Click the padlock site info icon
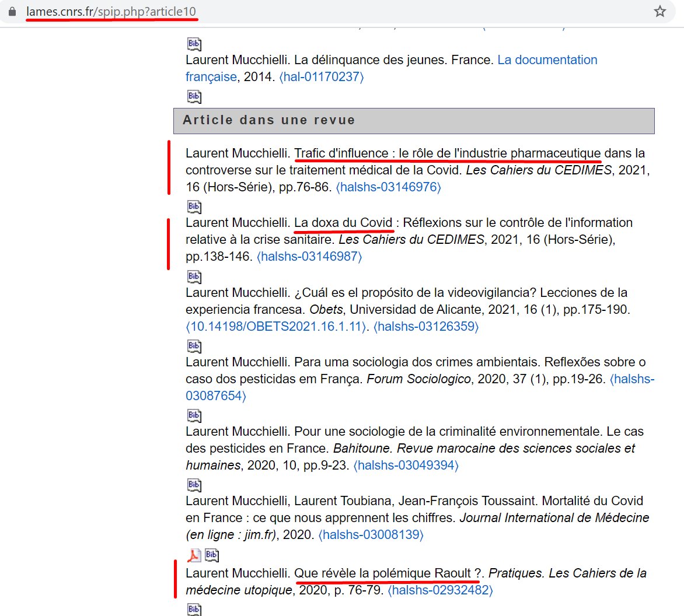Screen dimensions: 684x616 pyautogui.click(x=12, y=12)
